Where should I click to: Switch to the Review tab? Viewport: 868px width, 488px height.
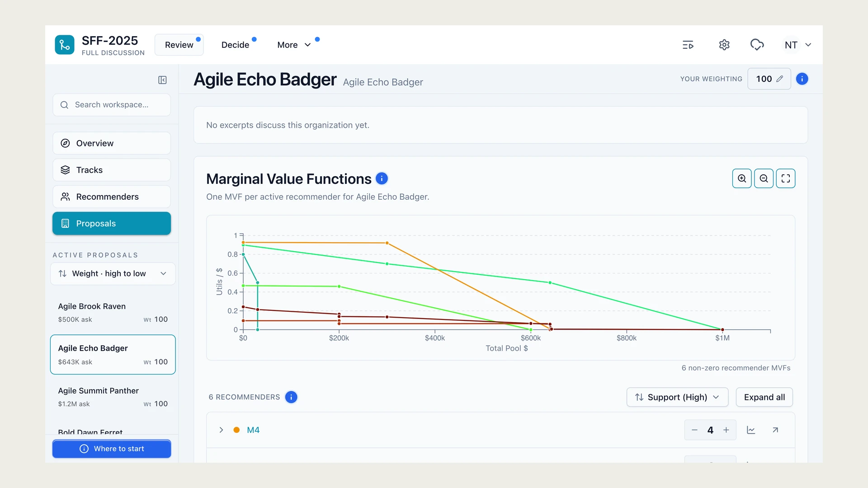pos(179,45)
